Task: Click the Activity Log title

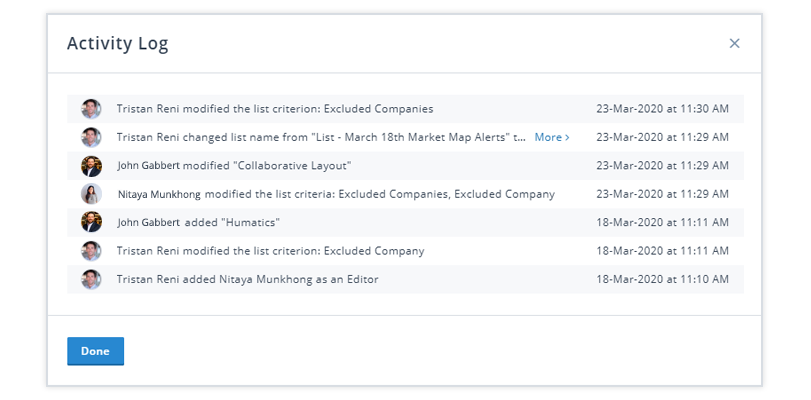Action: [117, 44]
